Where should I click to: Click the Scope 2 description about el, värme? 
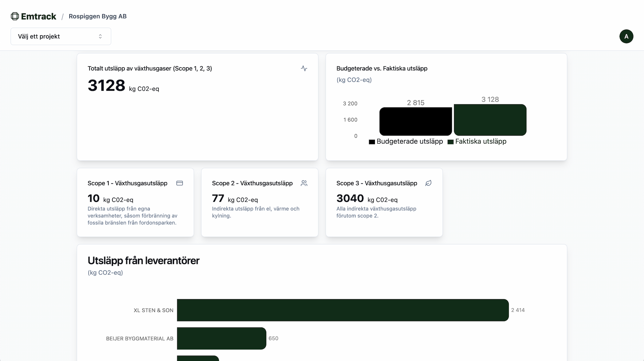256,212
